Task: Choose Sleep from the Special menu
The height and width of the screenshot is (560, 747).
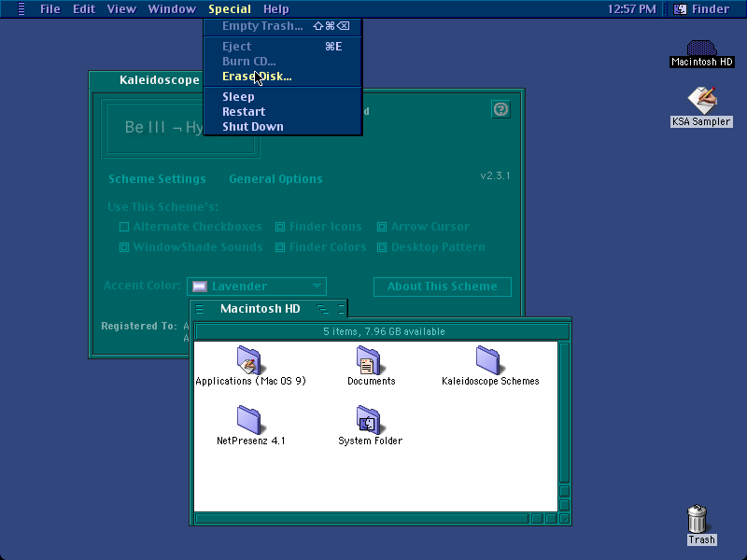Action: click(283, 97)
